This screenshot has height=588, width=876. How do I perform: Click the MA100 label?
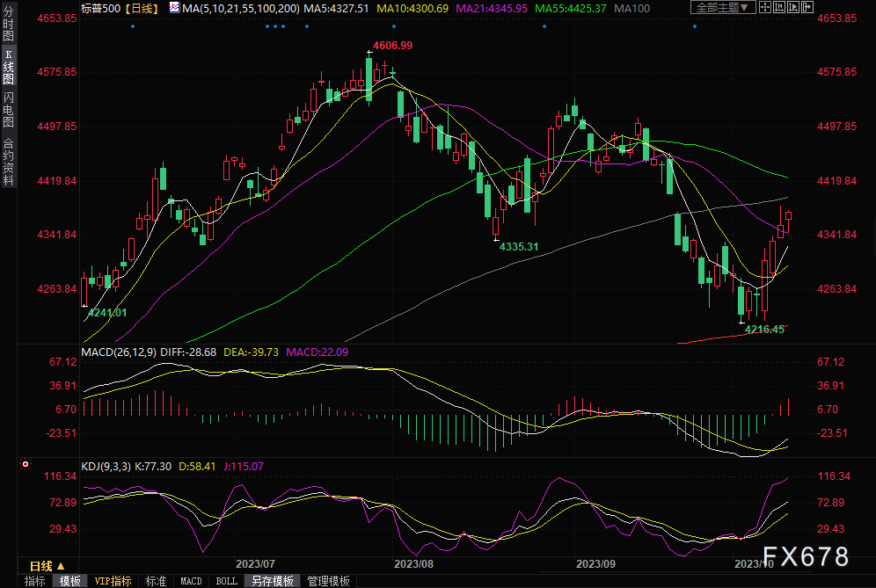[631, 9]
